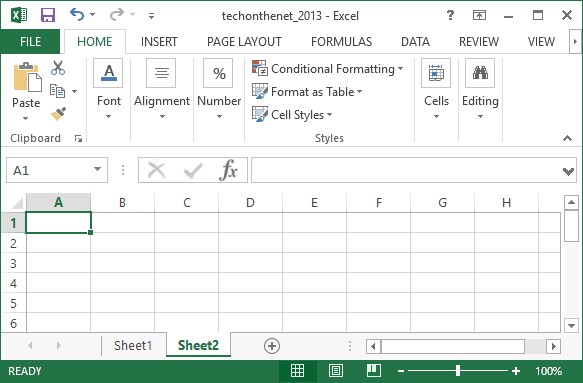The width and height of the screenshot is (583, 383).
Task: Click the Excel logo icon in the title bar
Action: (x=19, y=15)
